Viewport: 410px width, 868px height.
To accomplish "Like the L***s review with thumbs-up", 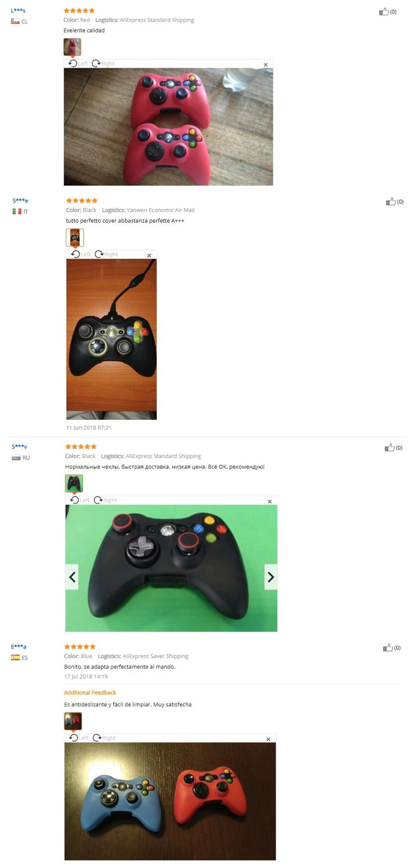I will [384, 11].
